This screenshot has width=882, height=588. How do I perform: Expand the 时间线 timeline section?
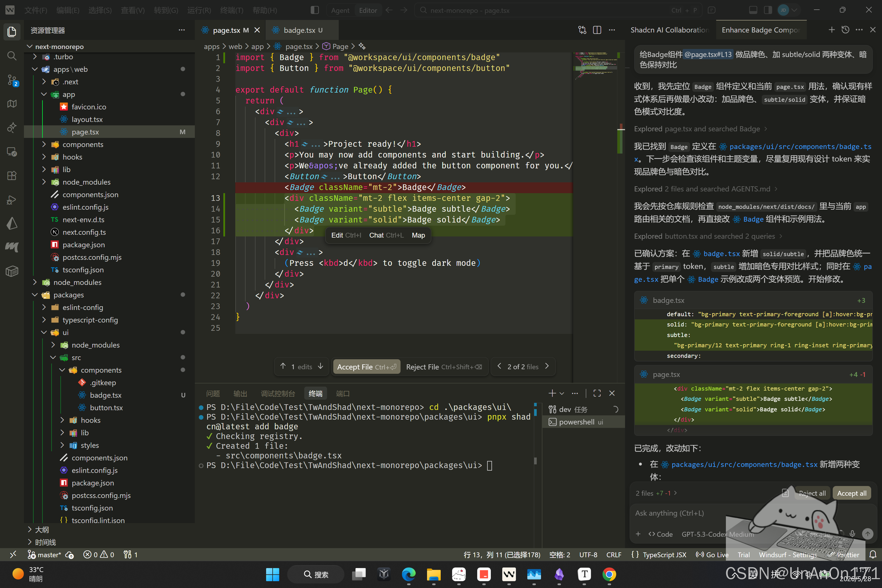(x=109, y=542)
